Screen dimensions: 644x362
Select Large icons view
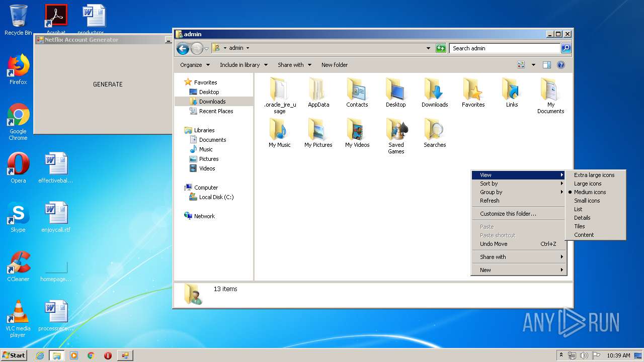[588, 184]
